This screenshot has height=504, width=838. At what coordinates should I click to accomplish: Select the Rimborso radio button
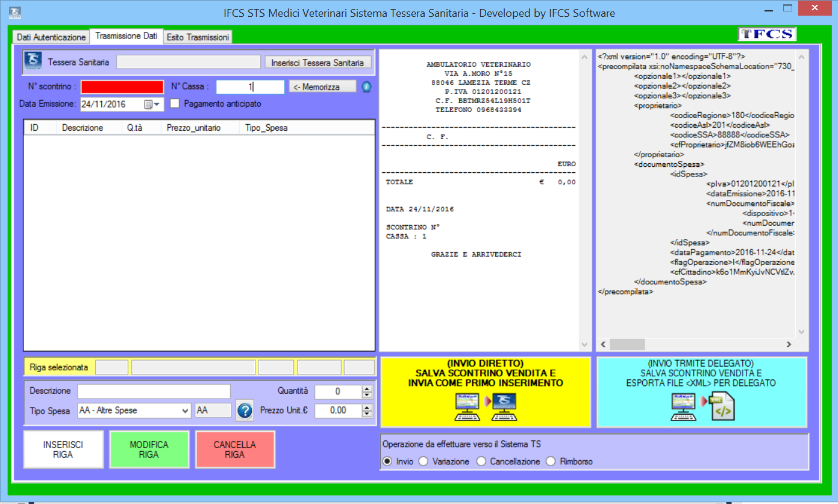click(551, 461)
